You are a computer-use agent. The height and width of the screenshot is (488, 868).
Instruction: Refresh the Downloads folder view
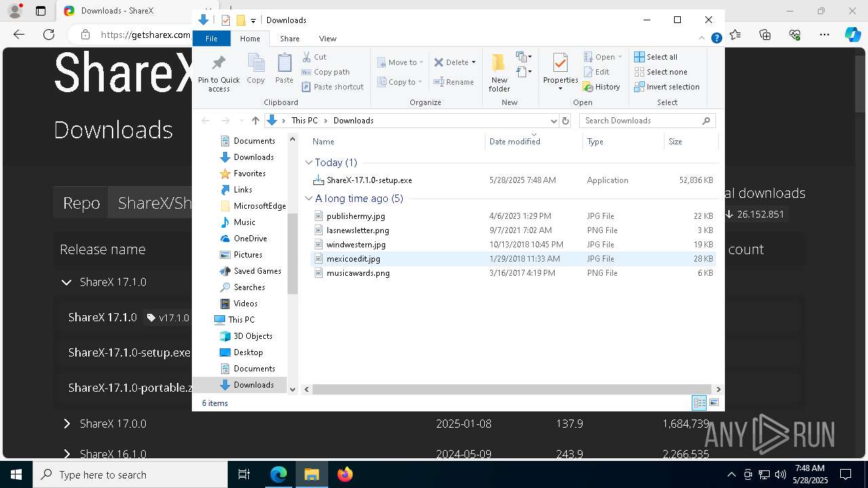(566, 121)
